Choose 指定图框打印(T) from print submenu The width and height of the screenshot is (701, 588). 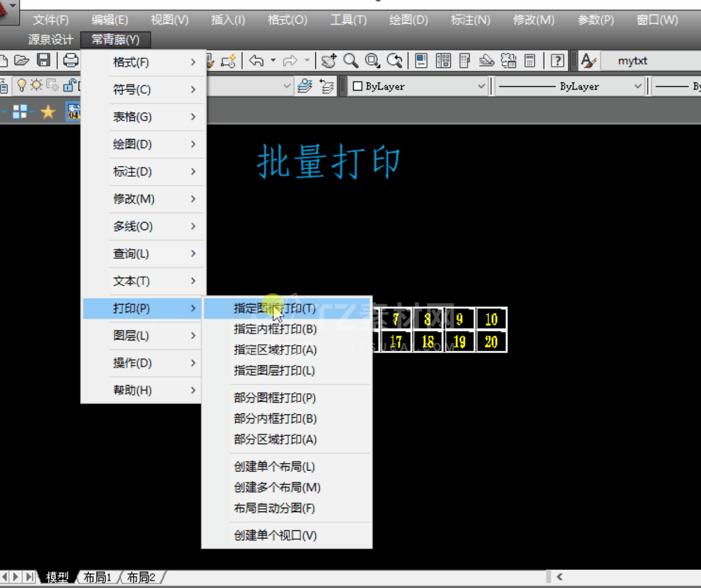click(x=287, y=308)
